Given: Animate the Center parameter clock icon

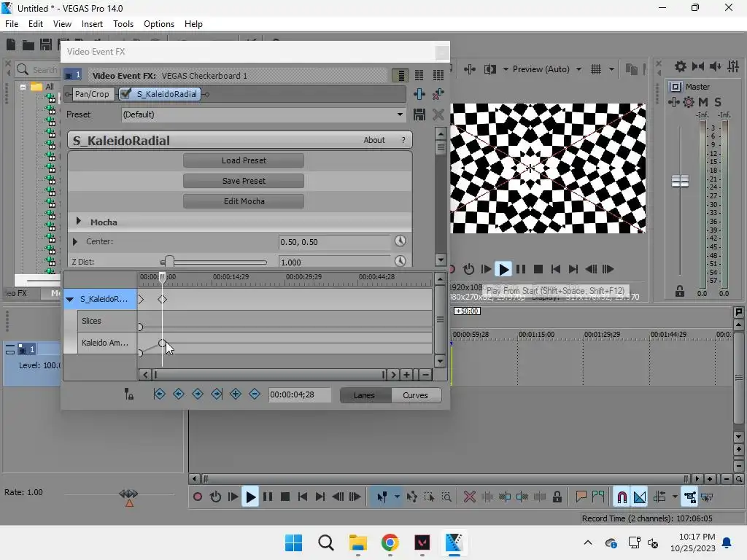Looking at the screenshot, I should point(400,241).
